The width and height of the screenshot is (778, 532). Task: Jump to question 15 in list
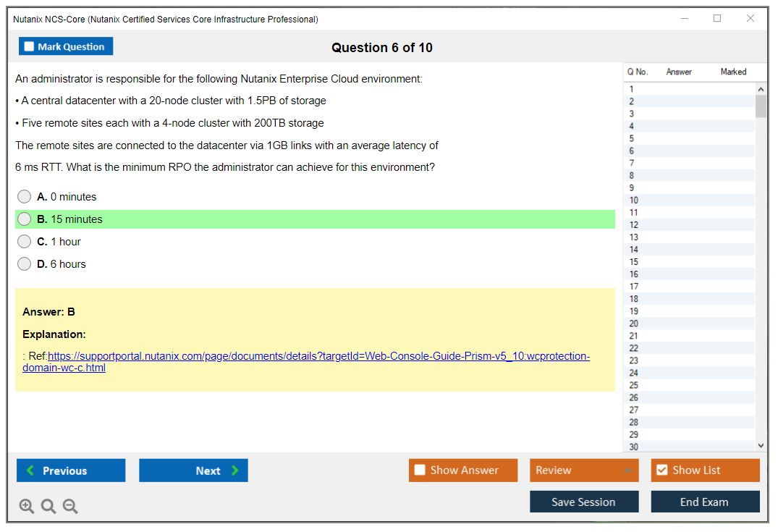tap(634, 262)
